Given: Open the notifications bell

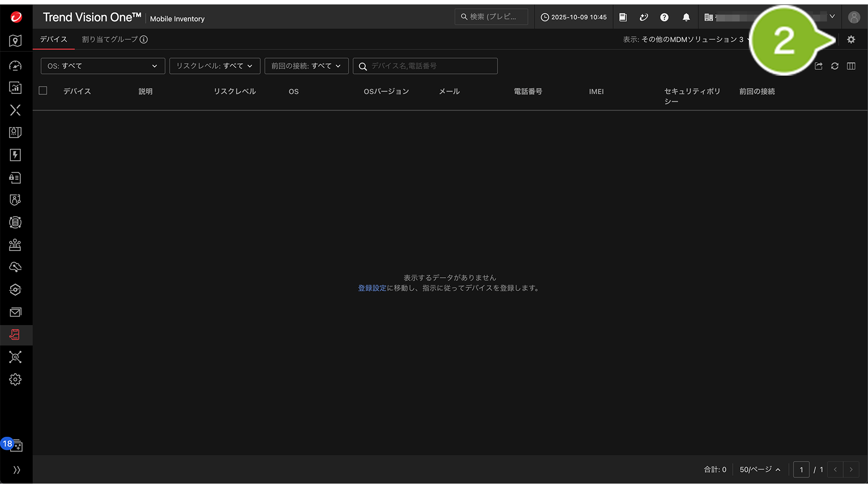Looking at the screenshot, I should click(x=686, y=17).
